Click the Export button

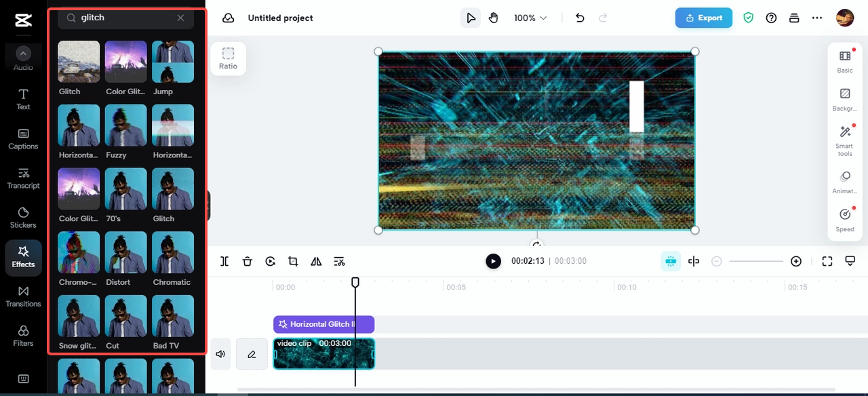(704, 18)
